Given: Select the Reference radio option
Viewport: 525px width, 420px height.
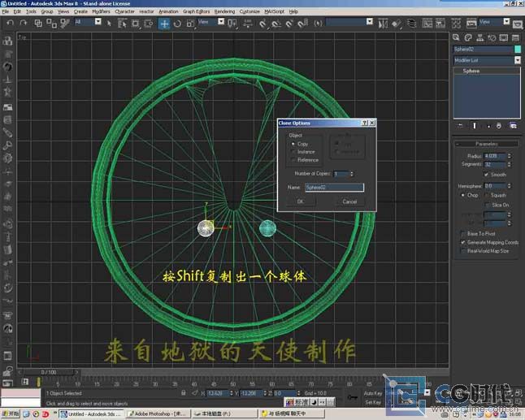Looking at the screenshot, I should click(305, 160).
